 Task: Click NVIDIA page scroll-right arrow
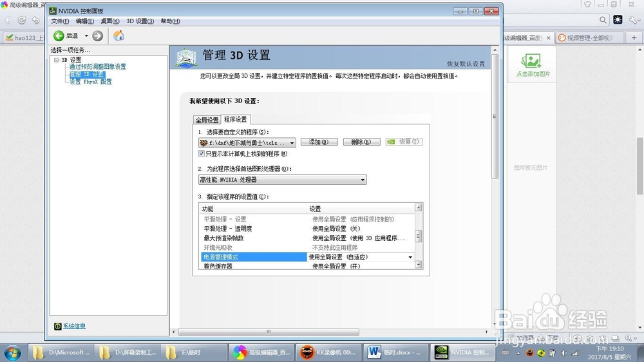[x=487, y=332]
